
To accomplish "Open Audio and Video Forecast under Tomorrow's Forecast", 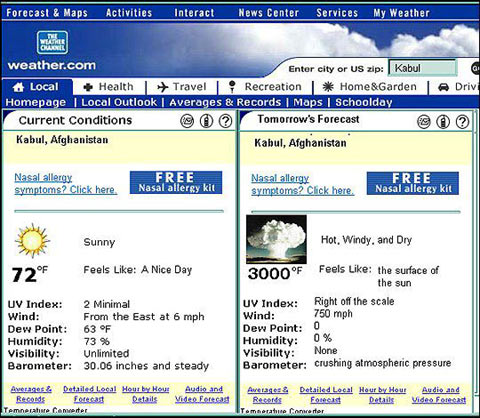I will coord(439,395).
